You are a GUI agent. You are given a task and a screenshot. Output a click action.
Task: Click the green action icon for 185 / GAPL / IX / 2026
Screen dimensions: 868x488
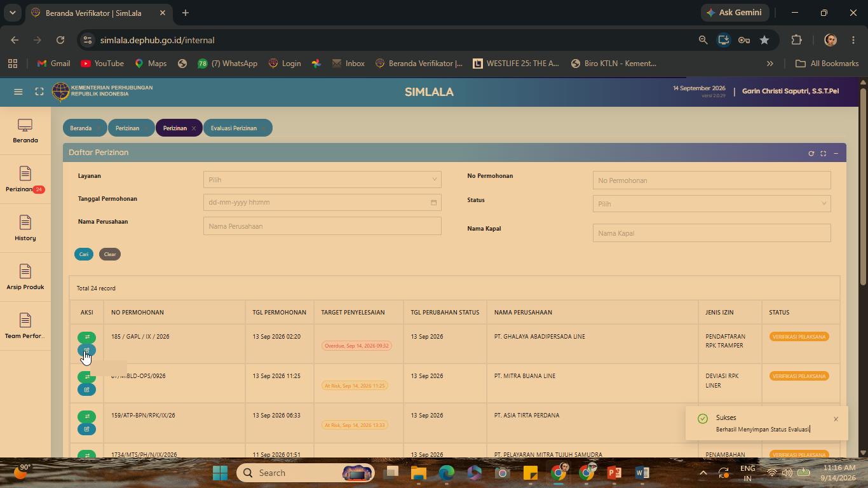(x=87, y=337)
